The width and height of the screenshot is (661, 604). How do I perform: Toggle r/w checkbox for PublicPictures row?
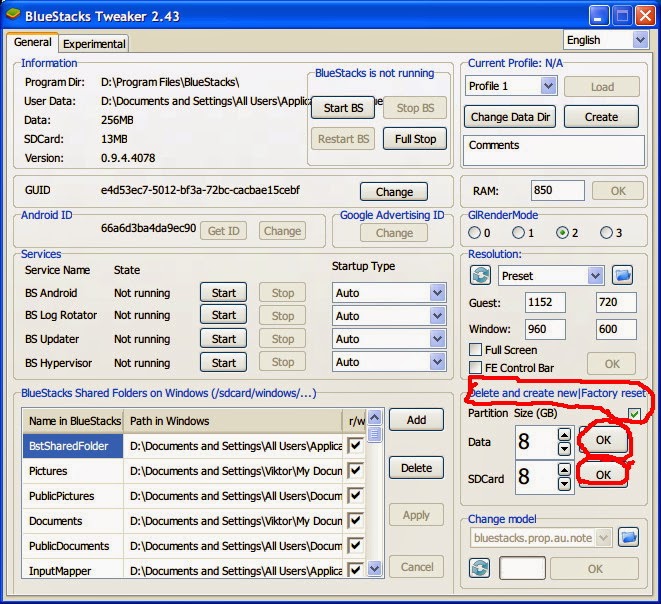[x=355, y=495]
